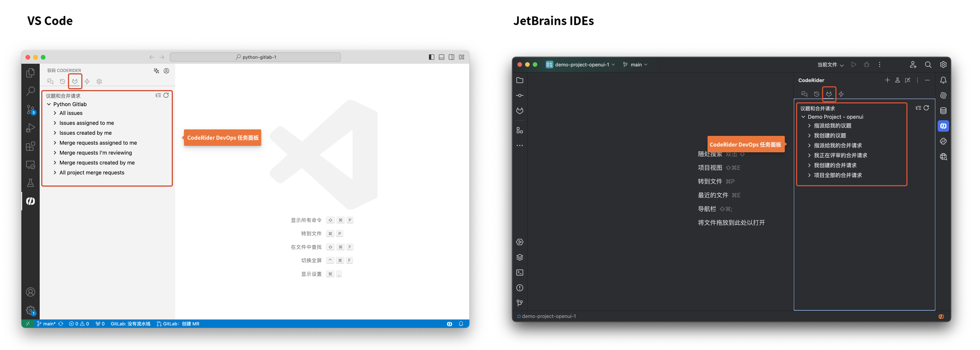Open Manage gear in VS Code activity bar
980x350 pixels.
click(31, 310)
